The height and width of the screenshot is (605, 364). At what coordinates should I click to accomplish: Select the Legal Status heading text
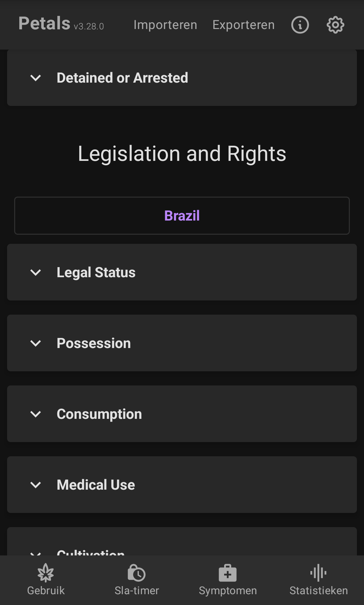click(96, 272)
